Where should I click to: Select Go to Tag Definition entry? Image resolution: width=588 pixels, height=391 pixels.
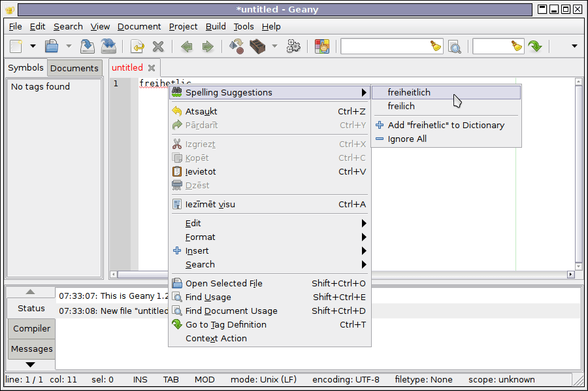pyautogui.click(x=270, y=325)
